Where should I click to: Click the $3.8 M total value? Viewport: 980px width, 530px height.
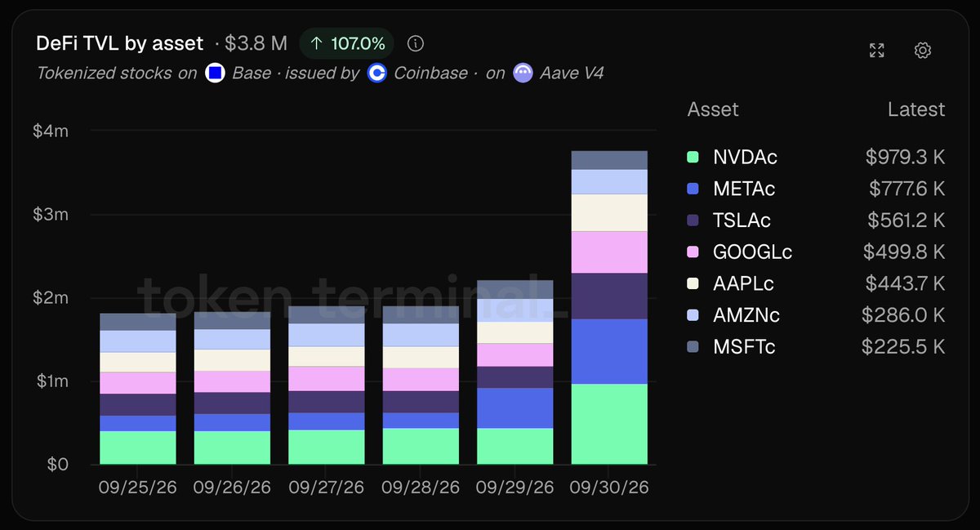point(256,43)
